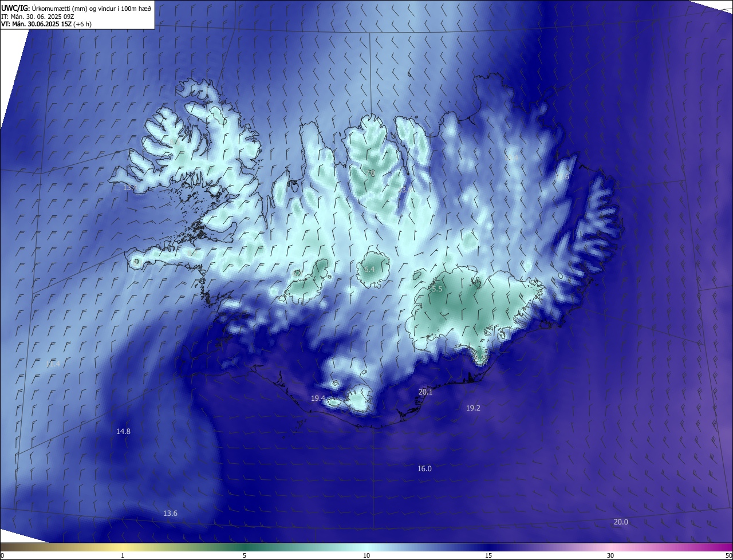Click the 19.4 value label near the south coast
The height and width of the screenshot is (560, 733).
(318, 398)
